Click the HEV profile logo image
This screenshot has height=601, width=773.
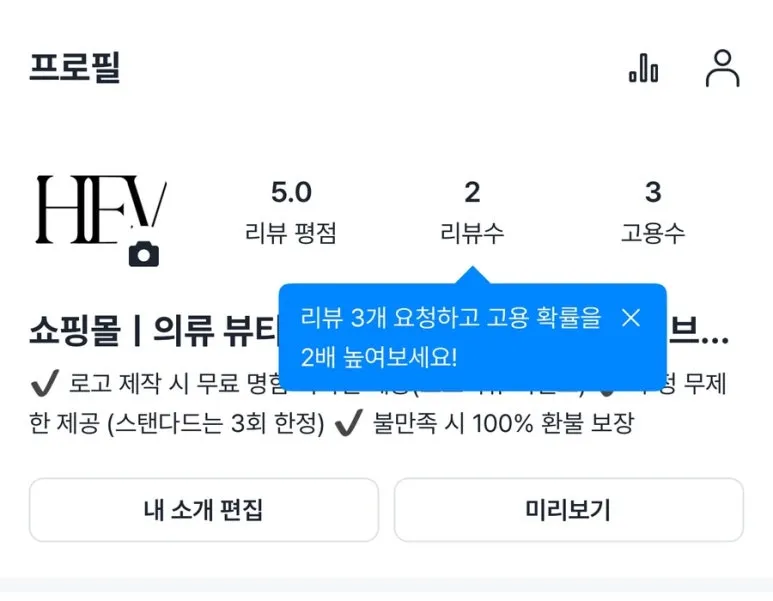(x=101, y=210)
